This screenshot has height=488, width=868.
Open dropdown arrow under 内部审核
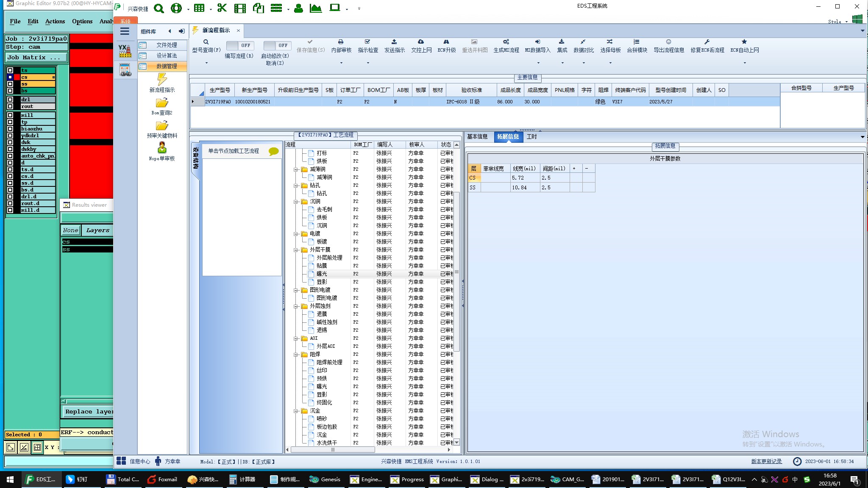341,63
